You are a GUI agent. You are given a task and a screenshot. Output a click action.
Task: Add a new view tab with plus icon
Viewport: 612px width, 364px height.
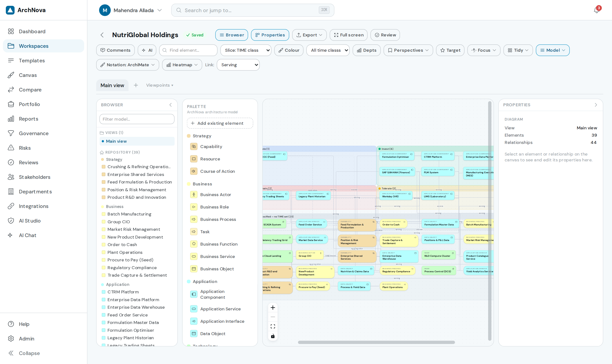click(x=136, y=85)
